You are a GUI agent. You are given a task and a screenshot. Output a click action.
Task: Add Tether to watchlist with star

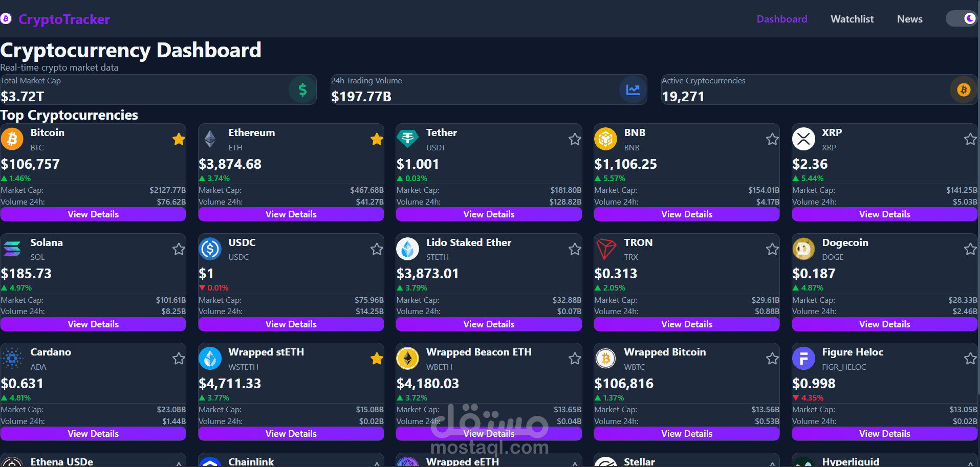(575, 139)
